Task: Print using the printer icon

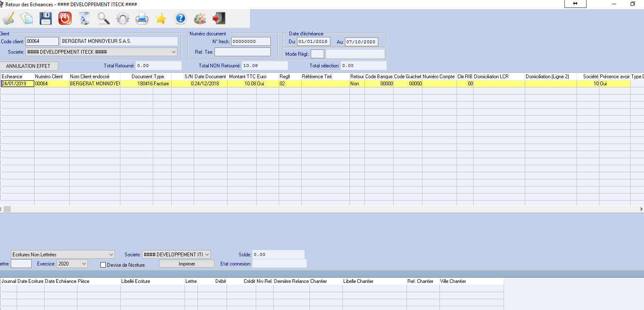Action: point(142,18)
